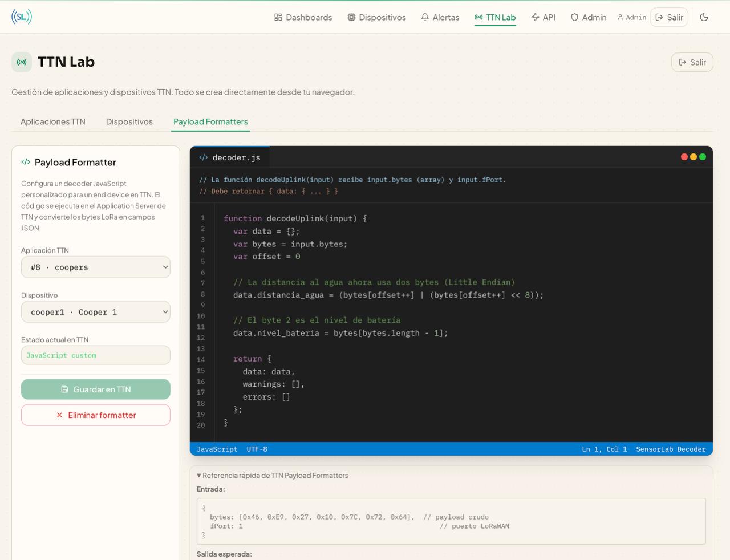Click the Salir button in the top navigation bar

pyautogui.click(x=669, y=17)
